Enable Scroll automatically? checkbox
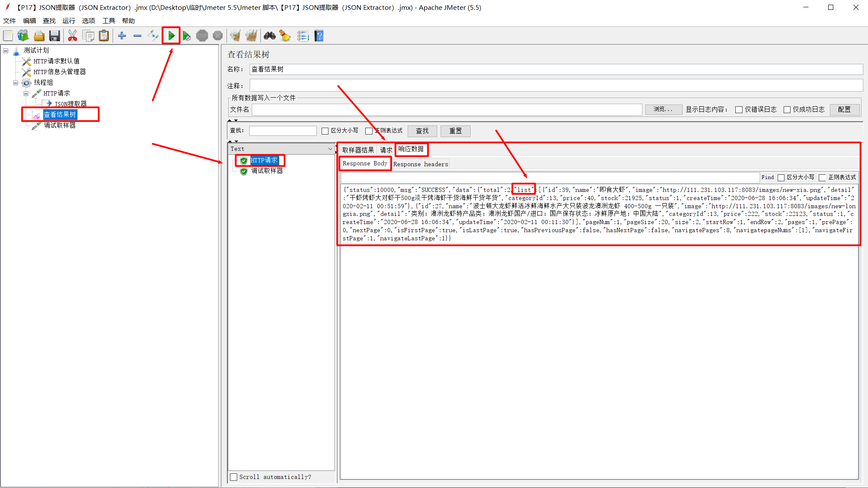The height and width of the screenshot is (488, 868). [x=234, y=477]
